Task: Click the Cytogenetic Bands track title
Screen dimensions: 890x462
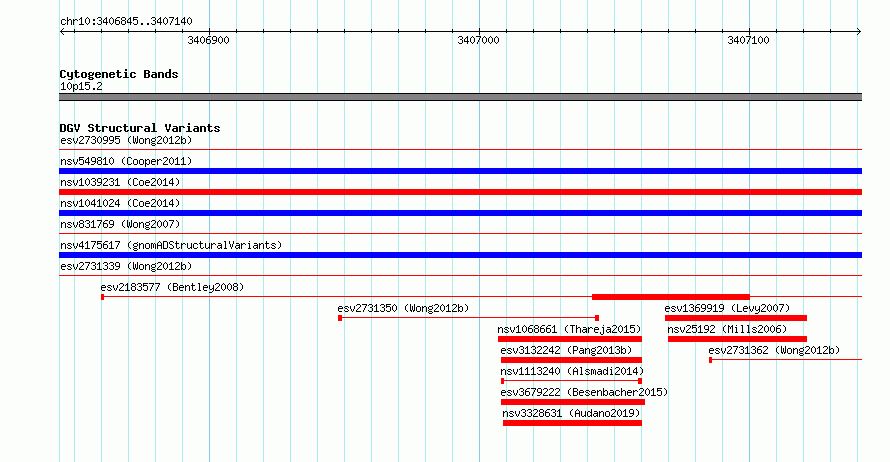Action: click(x=119, y=74)
